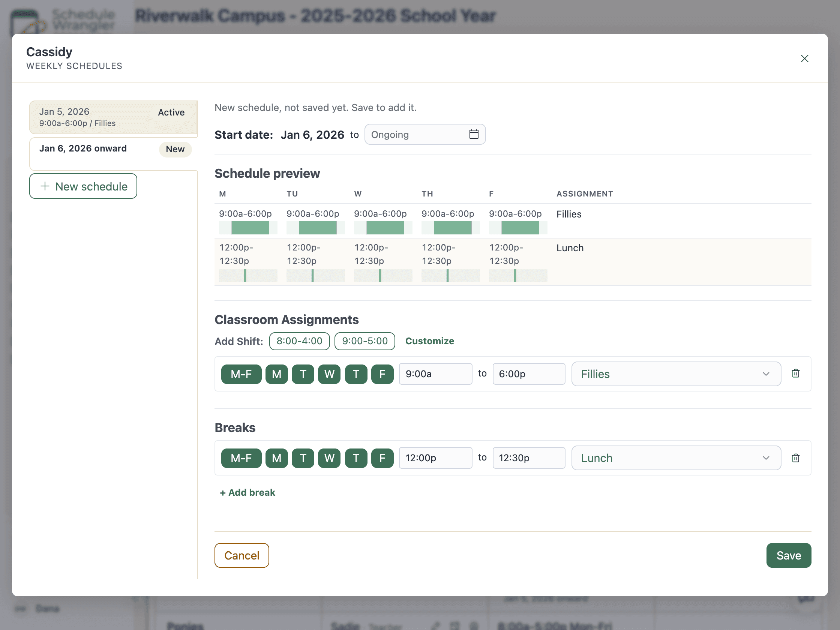
Task: Click the plus icon on New schedule
Action: point(45,186)
